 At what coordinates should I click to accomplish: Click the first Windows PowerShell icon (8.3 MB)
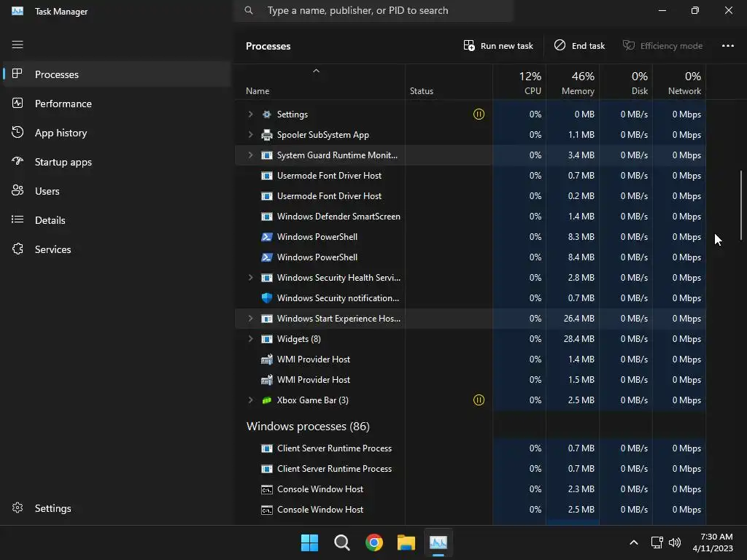point(267,237)
